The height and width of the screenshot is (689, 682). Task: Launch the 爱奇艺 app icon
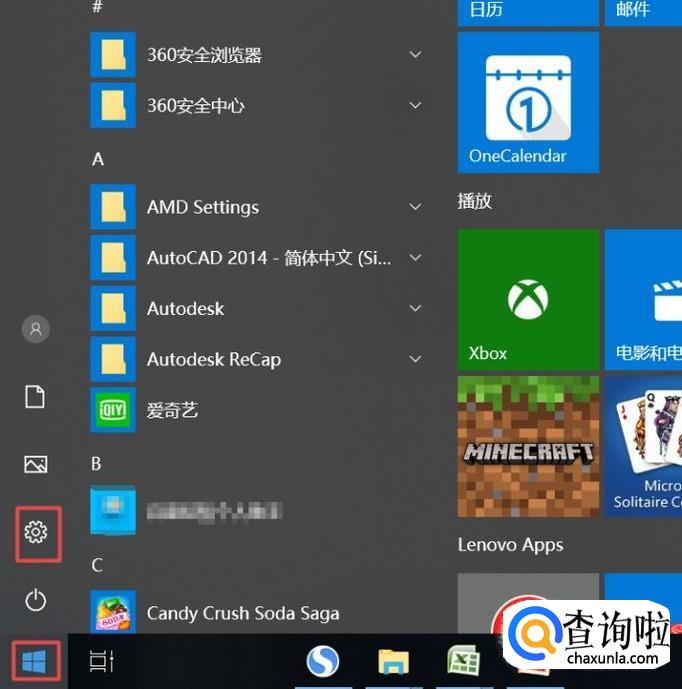click(x=113, y=410)
